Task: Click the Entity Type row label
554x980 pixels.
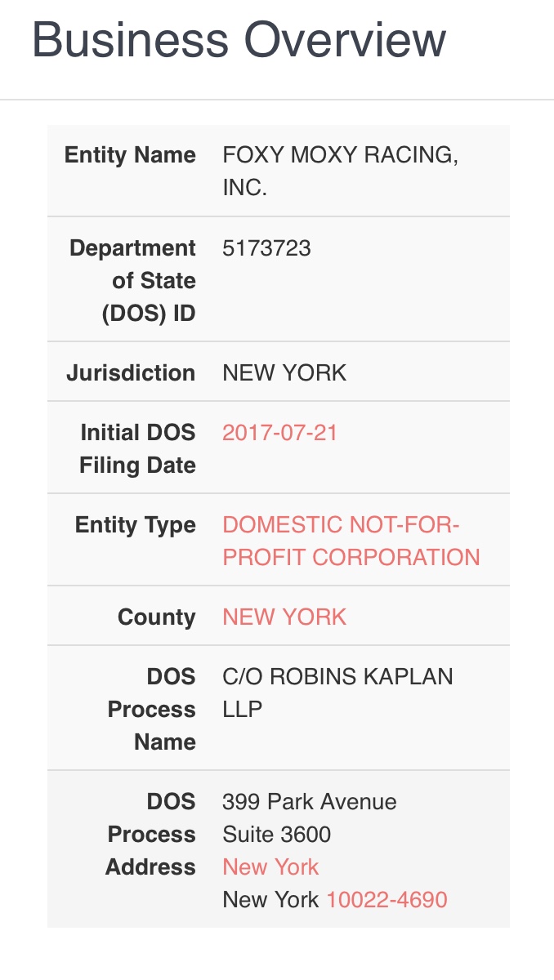Action: [136, 524]
